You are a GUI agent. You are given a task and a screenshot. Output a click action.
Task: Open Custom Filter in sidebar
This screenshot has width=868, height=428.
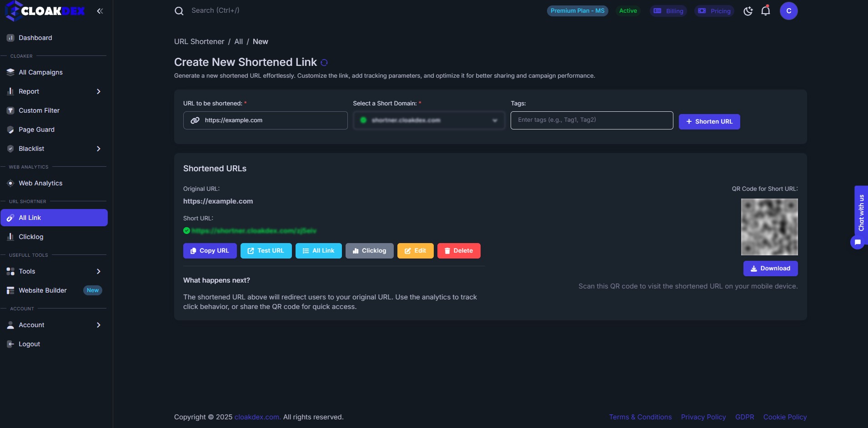pos(54,110)
